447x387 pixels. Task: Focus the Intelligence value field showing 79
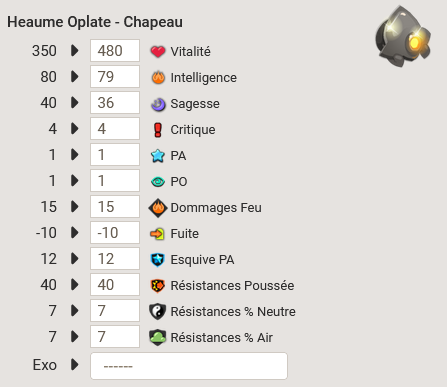click(115, 77)
